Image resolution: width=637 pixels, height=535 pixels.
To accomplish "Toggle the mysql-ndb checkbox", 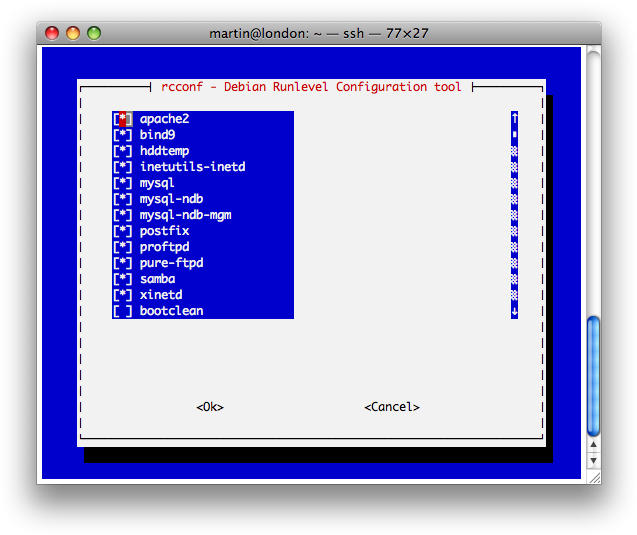I will (x=123, y=199).
